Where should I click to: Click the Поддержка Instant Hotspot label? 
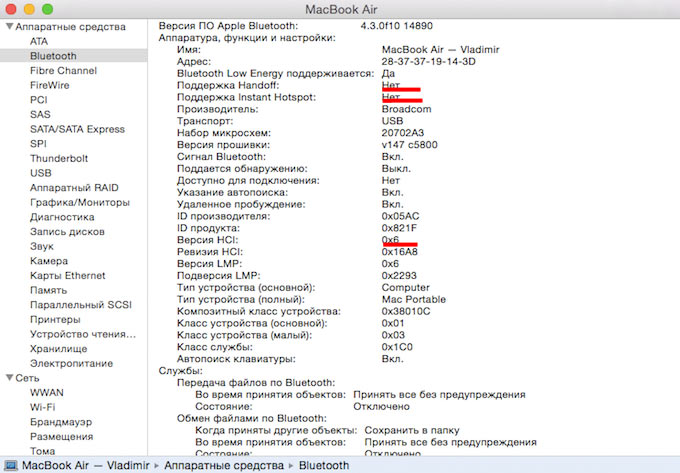(x=246, y=97)
